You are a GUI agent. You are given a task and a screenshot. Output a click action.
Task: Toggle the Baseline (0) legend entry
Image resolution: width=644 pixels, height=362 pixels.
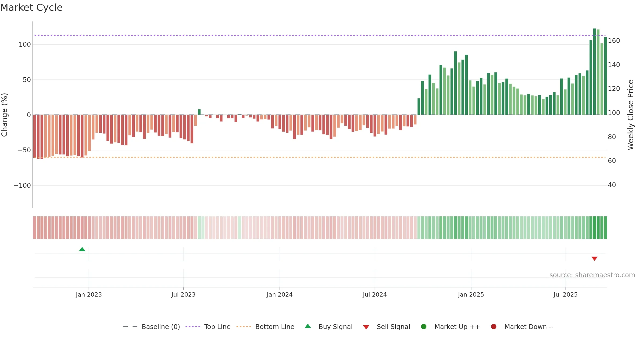[x=151, y=327]
